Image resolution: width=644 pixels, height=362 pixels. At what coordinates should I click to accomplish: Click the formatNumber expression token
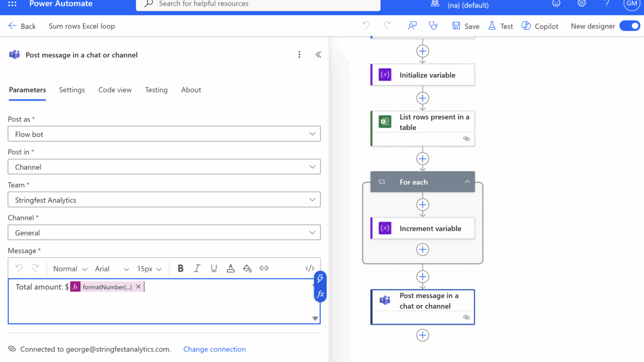(106, 287)
